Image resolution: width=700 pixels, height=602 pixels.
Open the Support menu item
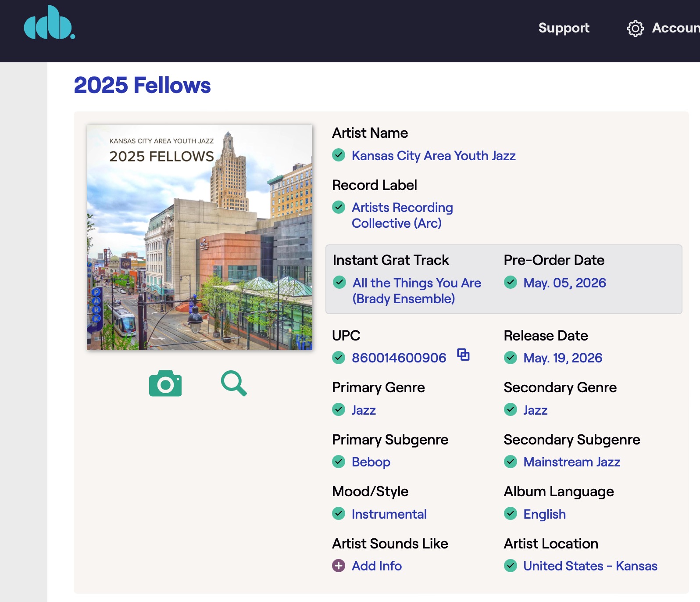coord(564,28)
